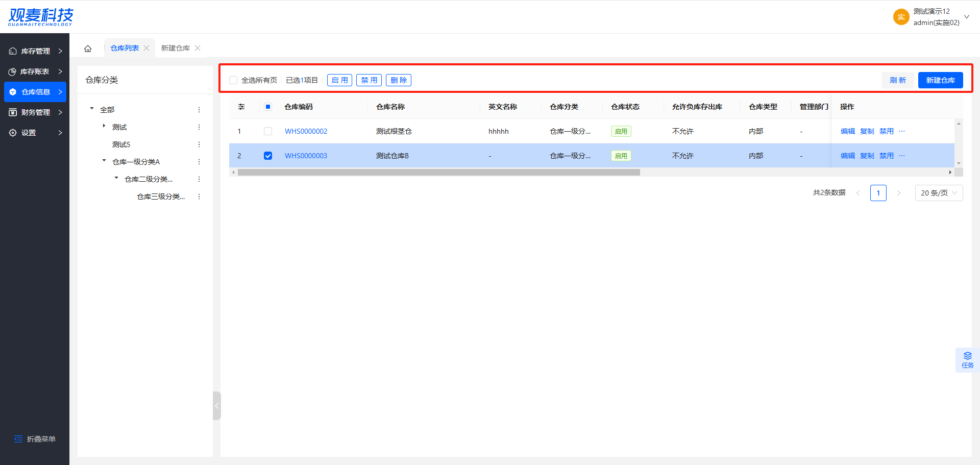Click 禁用 for WHS0000003 row

[x=887, y=156]
